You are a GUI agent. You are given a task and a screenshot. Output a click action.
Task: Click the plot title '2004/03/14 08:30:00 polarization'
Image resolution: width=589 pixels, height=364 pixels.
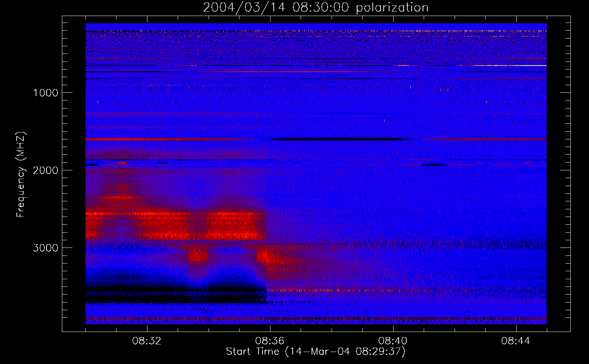coord(316,8)
